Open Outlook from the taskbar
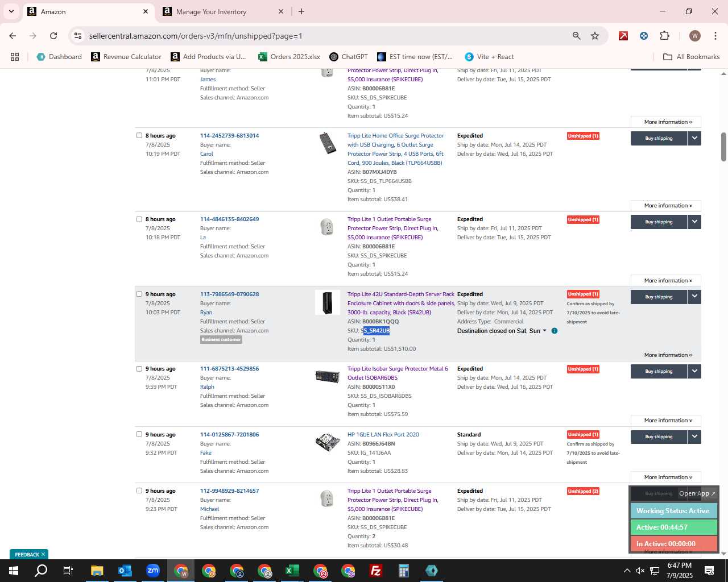 [125, 571]
